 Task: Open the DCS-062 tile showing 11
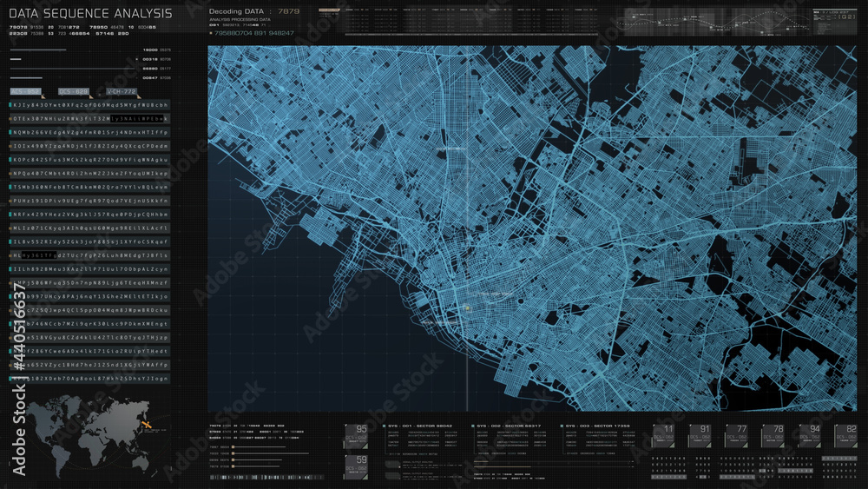tap(663, 436)
